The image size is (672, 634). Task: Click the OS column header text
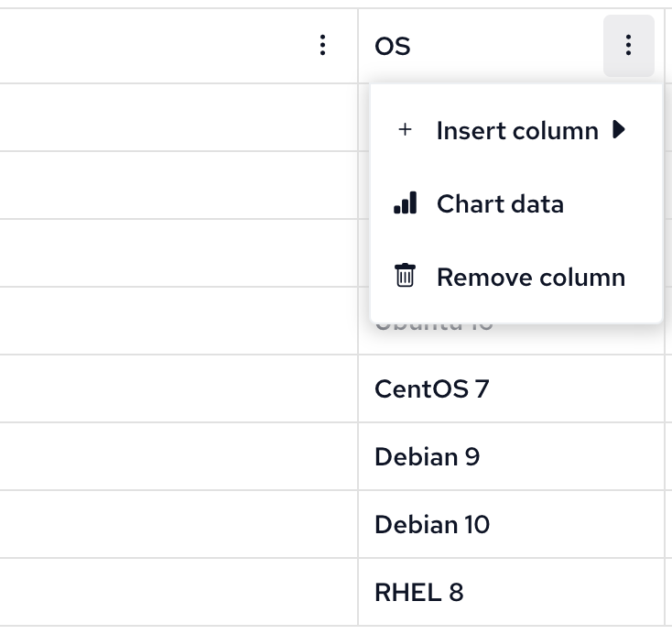[392, 46]
